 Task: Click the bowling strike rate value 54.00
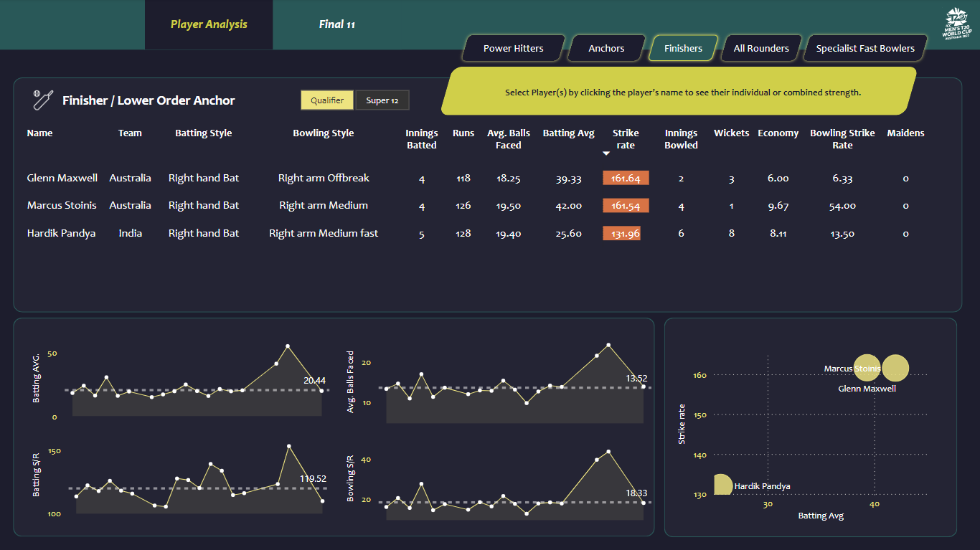[x=842, y=207]
